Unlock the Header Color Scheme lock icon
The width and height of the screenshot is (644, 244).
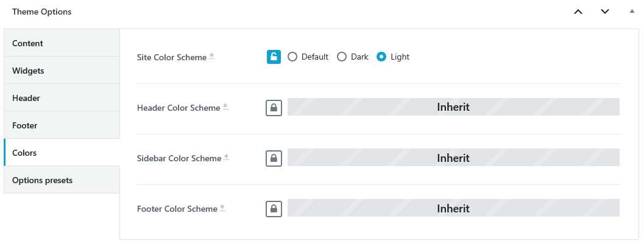pos(274,108)
